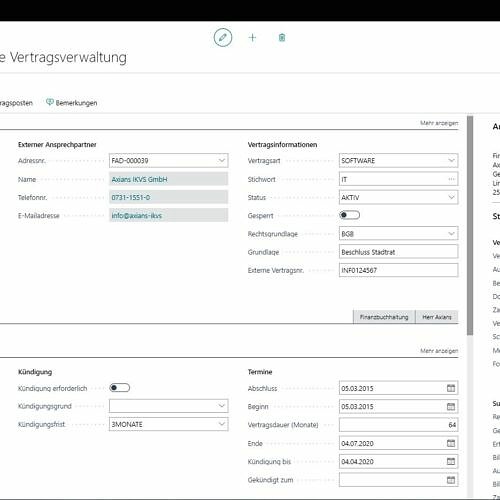The width and height of the screenshot is (500, 500).
Task: Expand the Adressnr. dropdown
Action: click(x=222, y=161)
